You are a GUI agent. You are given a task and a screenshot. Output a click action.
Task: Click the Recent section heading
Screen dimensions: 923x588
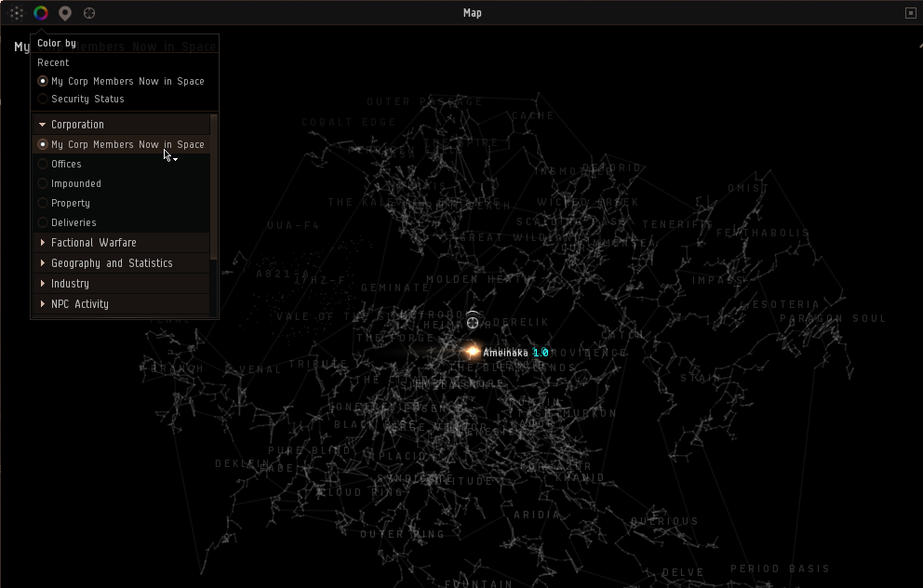click(x=53, y=62)
